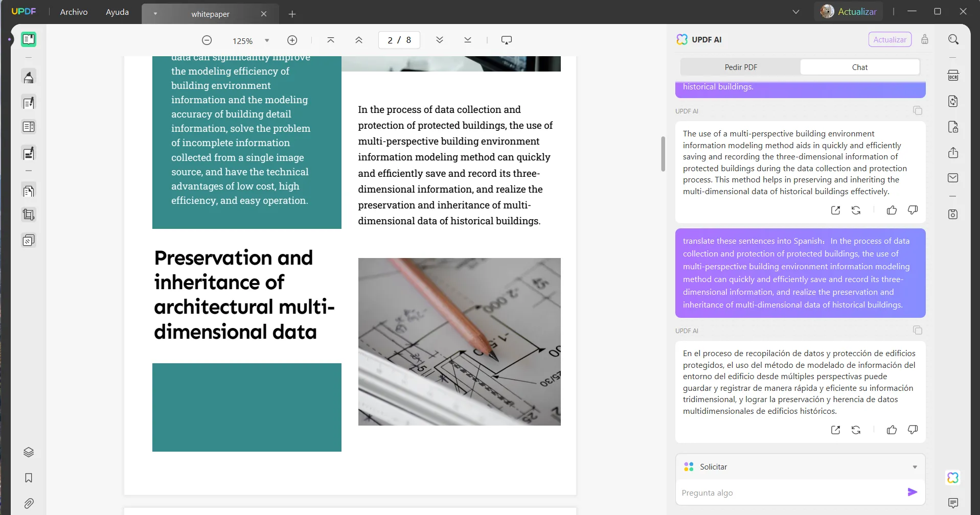Select the Crop Pages tool
The image size is (980, 515).
point(29,215)
